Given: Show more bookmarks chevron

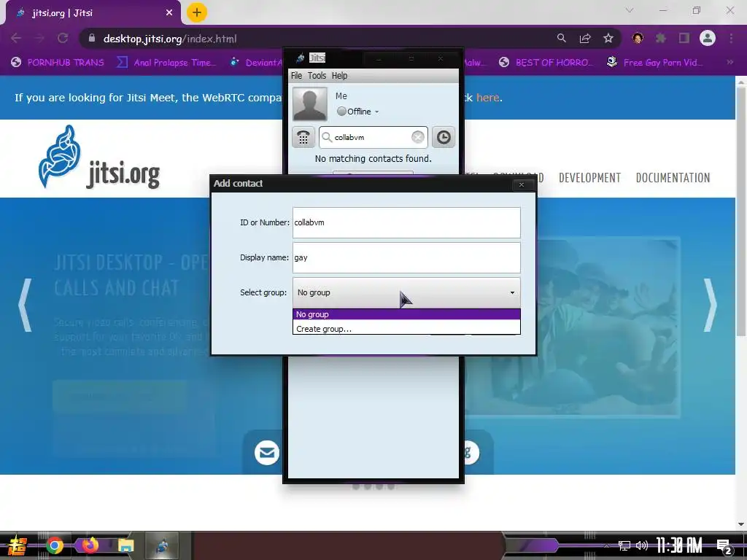Looking at the screenshot, I should [x=729, y=63].
